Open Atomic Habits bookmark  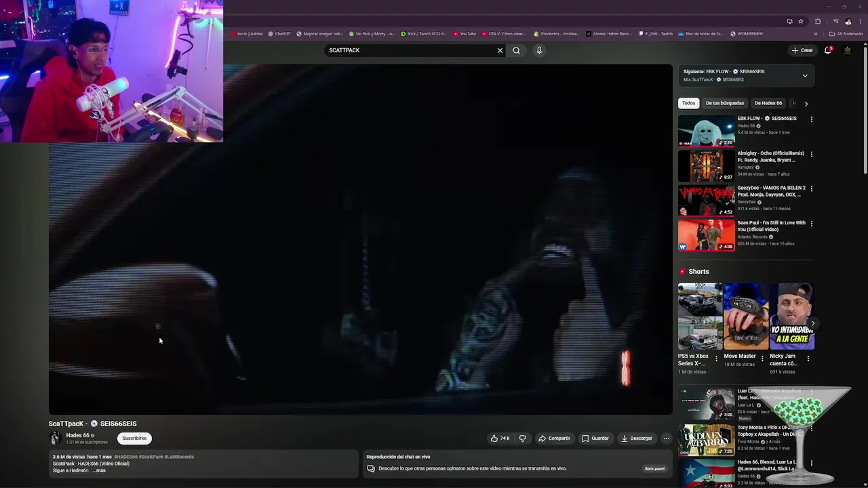coord(609,34)
